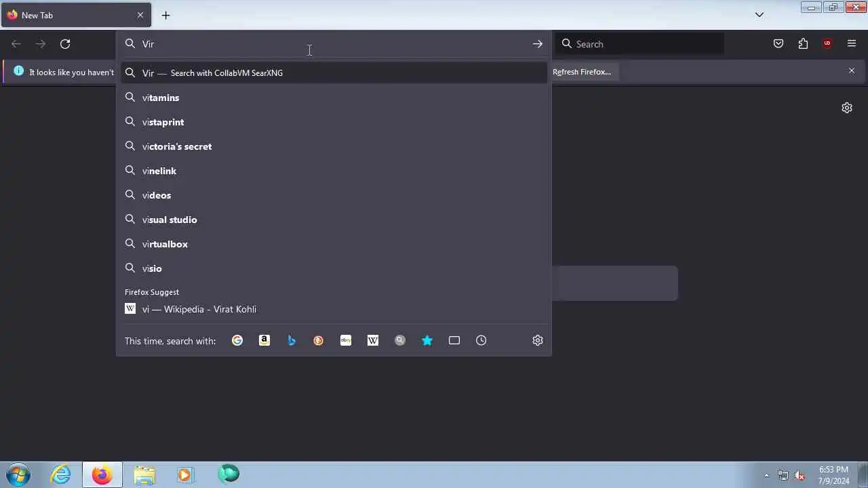Select the New Tab tab

pos(75,15)
